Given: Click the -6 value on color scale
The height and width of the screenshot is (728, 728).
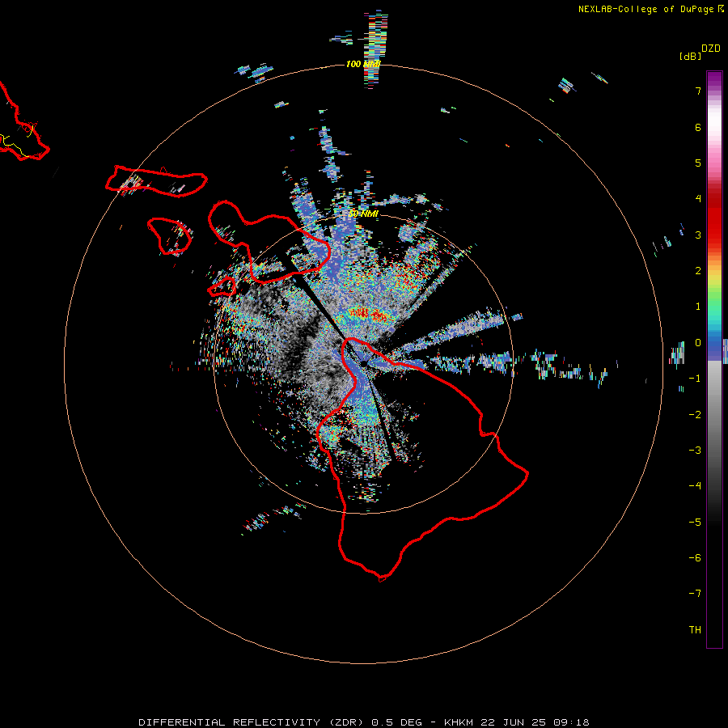Looking at the screenshot, I should (x=695, y=558).
